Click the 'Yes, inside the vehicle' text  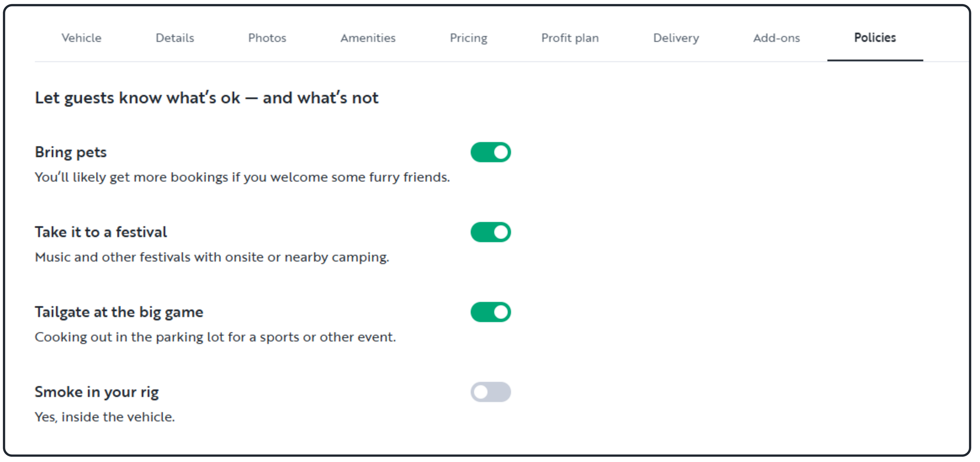[105, 417]
